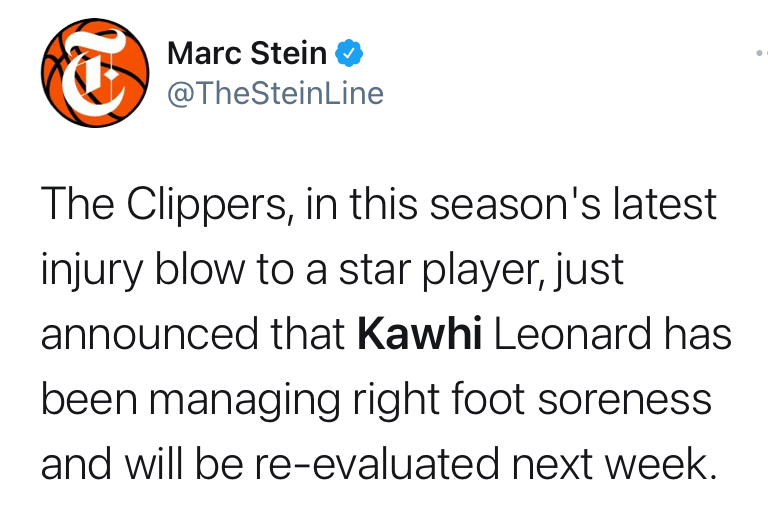Open the tweet's more options dots
This screenshot has height=528, width=768.
pyautogui.click(x=762, y=52)
